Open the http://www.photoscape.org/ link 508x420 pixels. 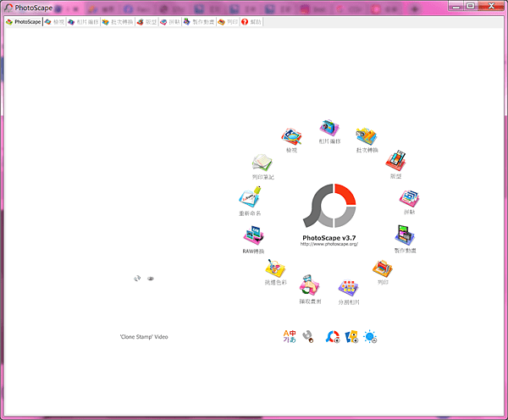pos(329,244)
